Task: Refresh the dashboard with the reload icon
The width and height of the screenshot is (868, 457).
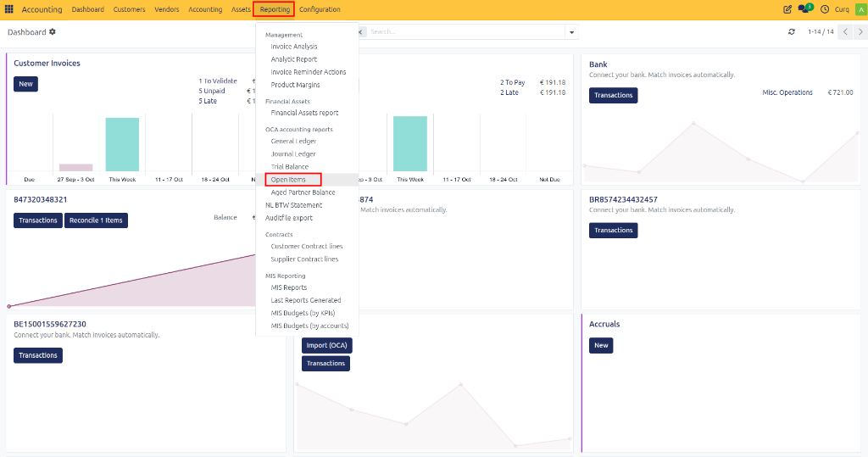Action: pos(792,32)
